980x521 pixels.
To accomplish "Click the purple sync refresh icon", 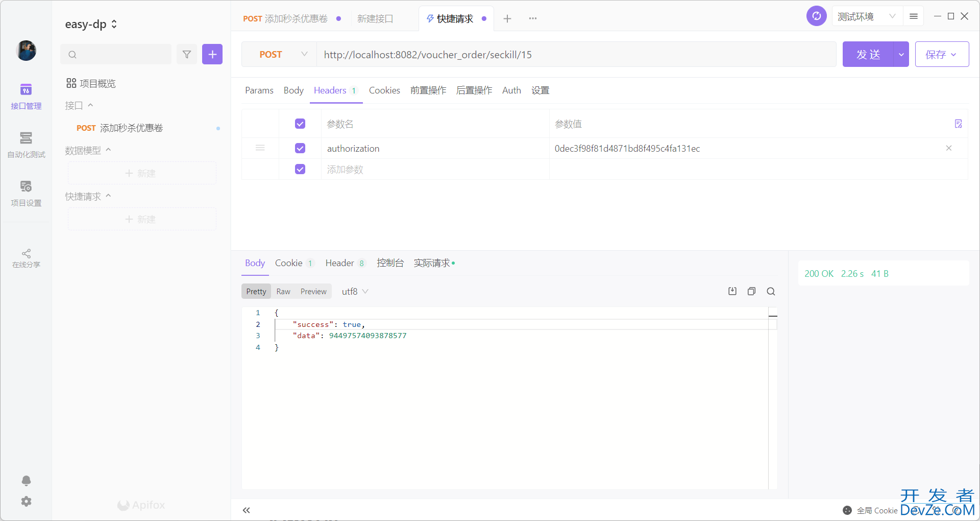I will click(816, 16).
